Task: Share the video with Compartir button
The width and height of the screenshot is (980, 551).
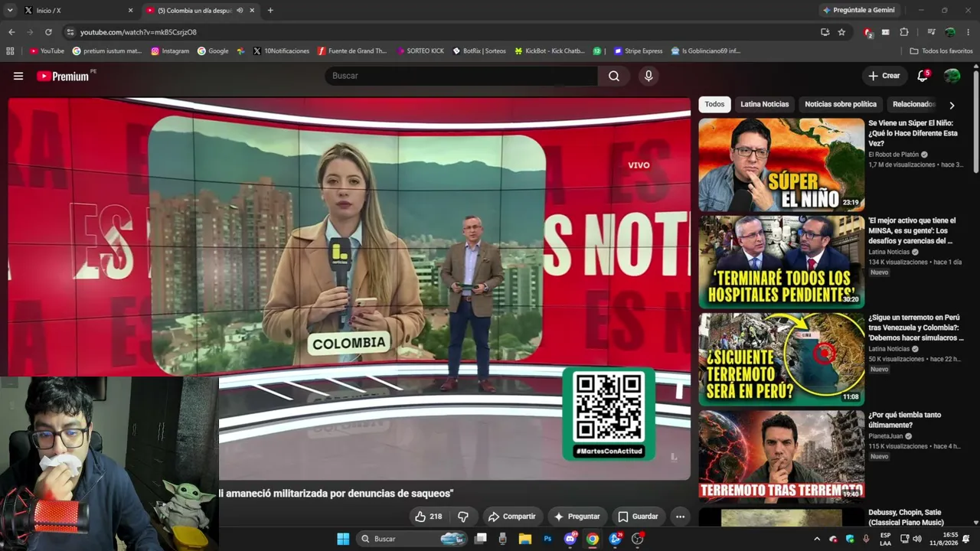Action: pos(512,517)
